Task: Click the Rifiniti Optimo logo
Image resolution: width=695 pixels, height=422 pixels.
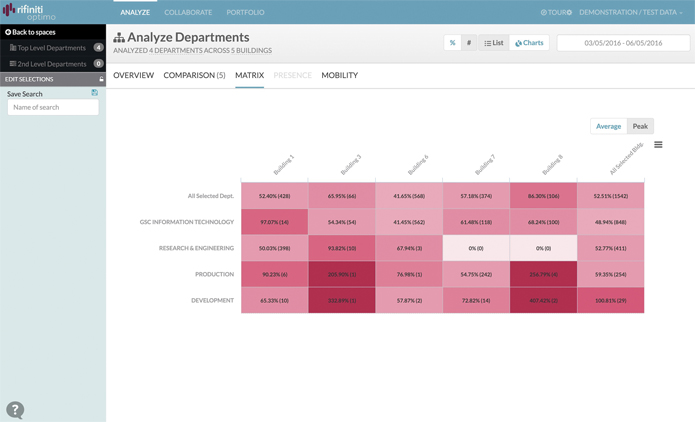Action: (29, 12)
